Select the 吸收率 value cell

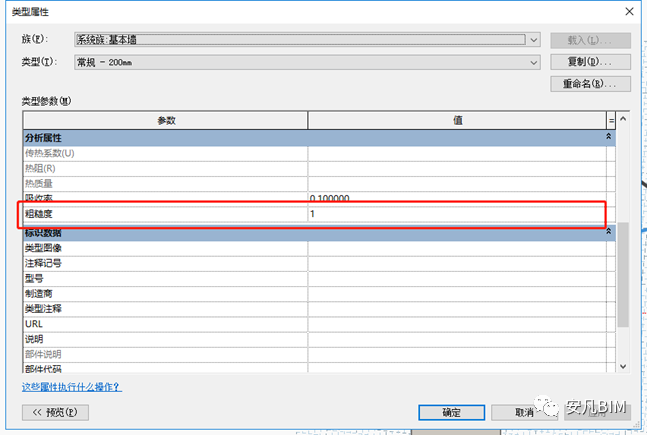[456, 198]
